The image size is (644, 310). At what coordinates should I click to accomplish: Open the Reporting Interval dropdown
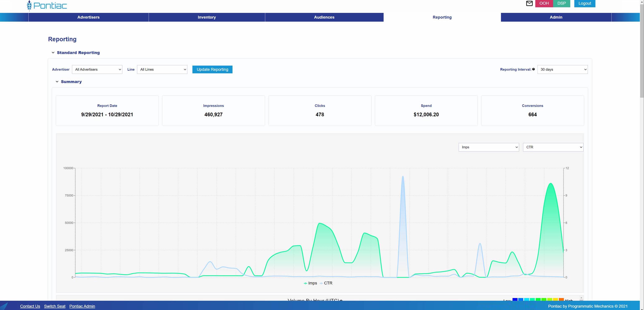tap(562, 70)
